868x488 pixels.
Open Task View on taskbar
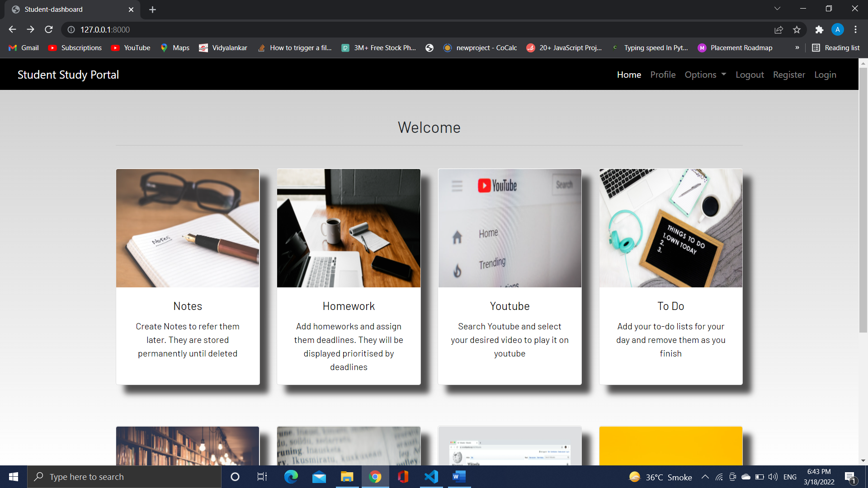point(262,477)
